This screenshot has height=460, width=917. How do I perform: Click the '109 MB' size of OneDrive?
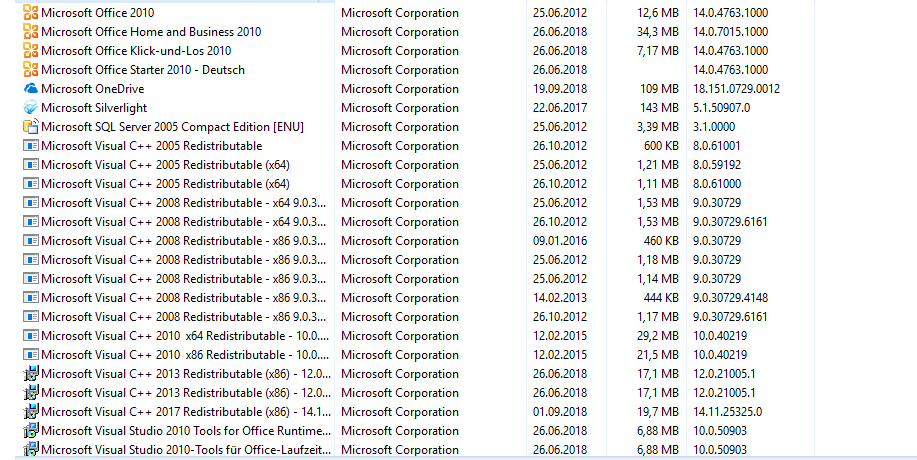point(660,88)
